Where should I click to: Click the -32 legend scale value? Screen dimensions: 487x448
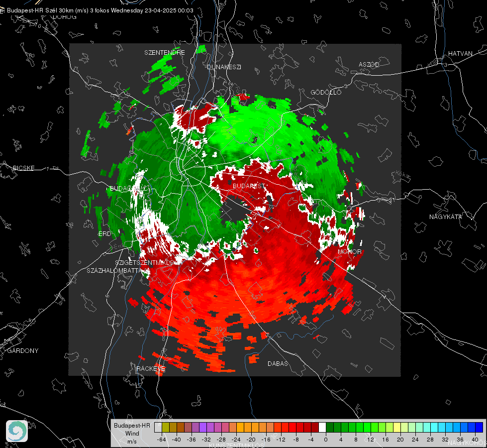[206, 440]
